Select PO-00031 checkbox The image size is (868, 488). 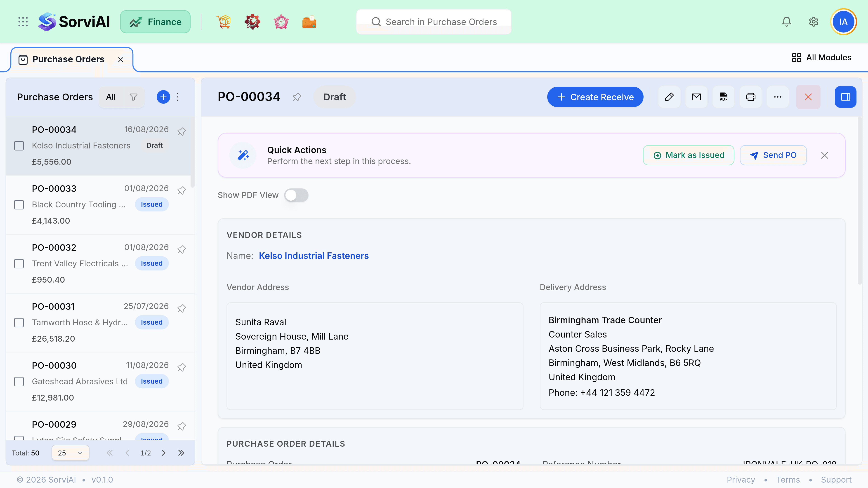click(x=19, y=323)
